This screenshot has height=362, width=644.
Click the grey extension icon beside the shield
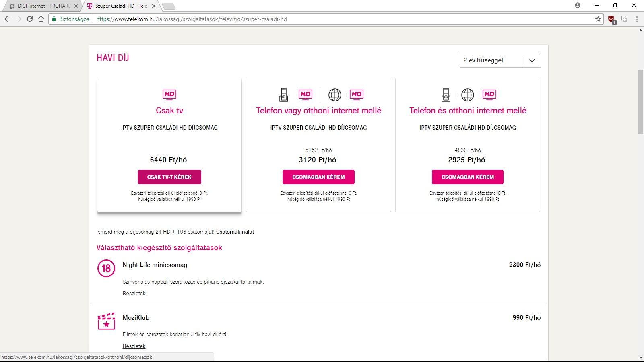624,19
